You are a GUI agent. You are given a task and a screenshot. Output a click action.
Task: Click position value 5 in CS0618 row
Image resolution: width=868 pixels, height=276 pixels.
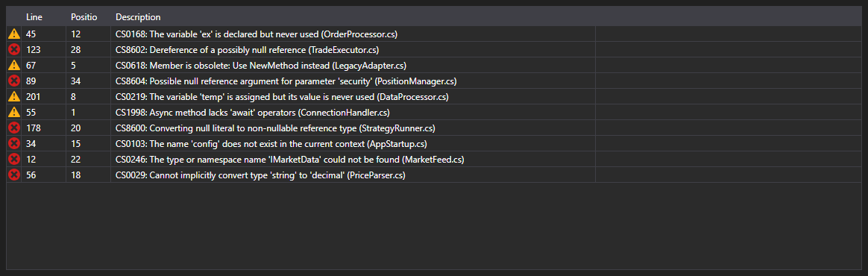[x=89, y=66]
